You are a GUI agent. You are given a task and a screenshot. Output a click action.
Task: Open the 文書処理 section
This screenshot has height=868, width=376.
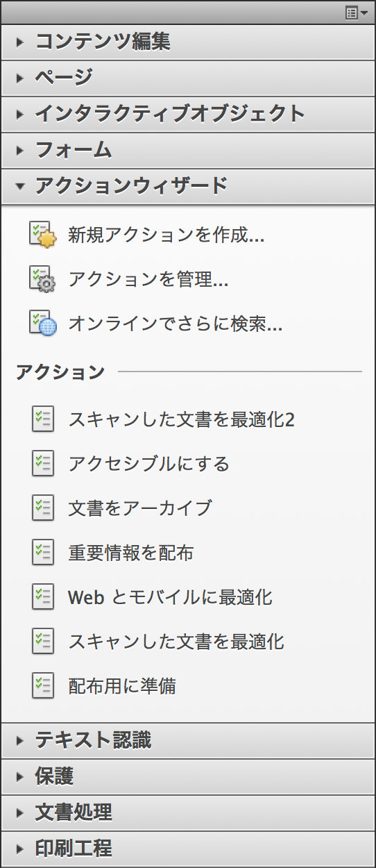(x=188, y=812)
